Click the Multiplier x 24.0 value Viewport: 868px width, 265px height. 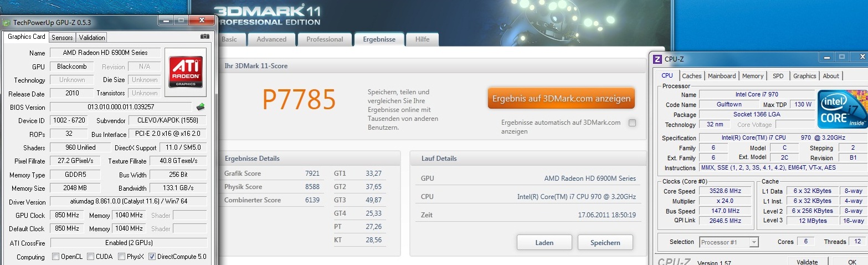pos(725,201)
